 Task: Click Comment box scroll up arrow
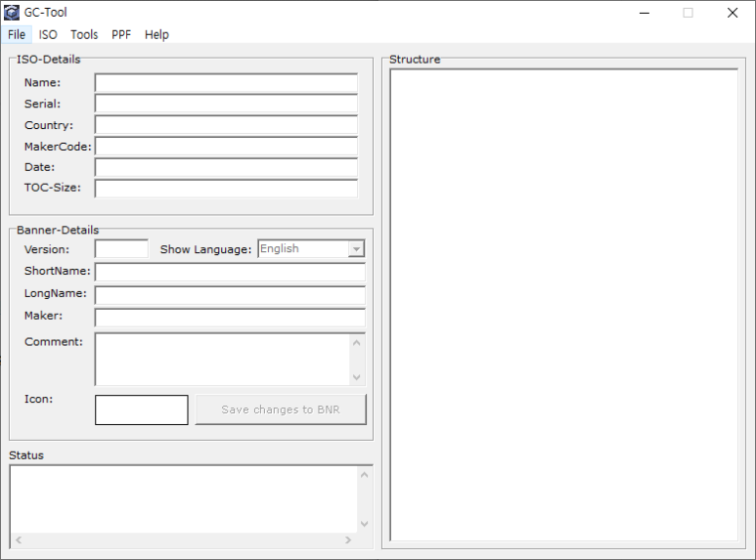click(357, 343)
